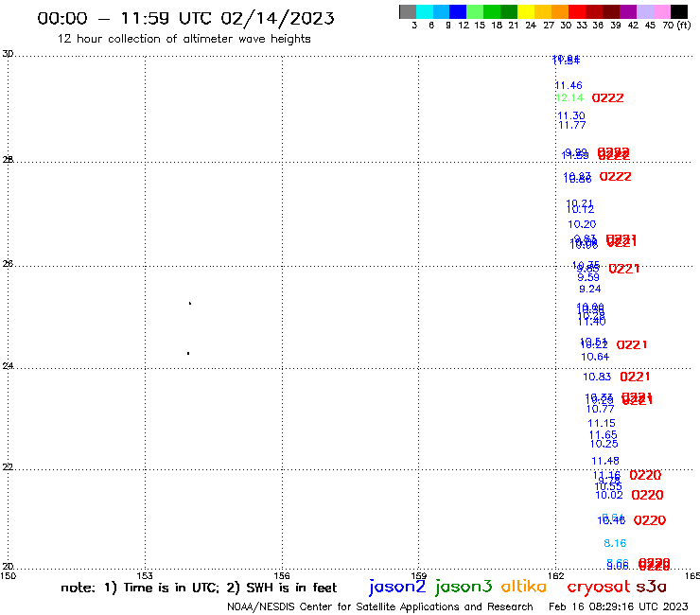Click the time stamp 0221 beside 10.83

tap(635, 377)
